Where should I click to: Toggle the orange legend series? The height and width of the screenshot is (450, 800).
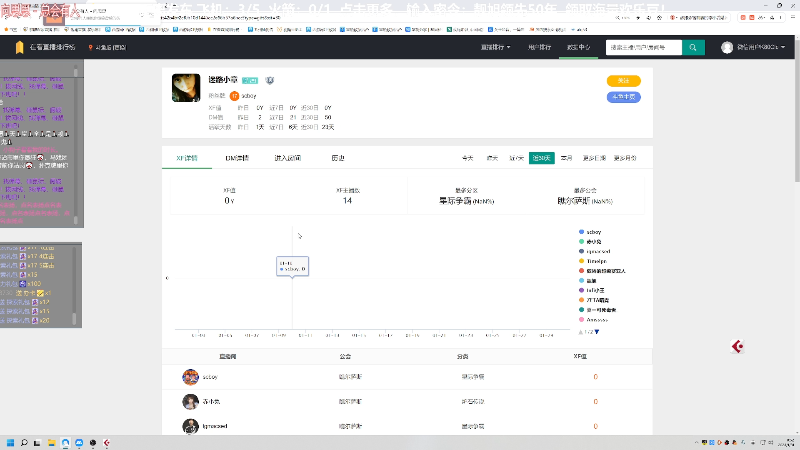coord(594,300)
